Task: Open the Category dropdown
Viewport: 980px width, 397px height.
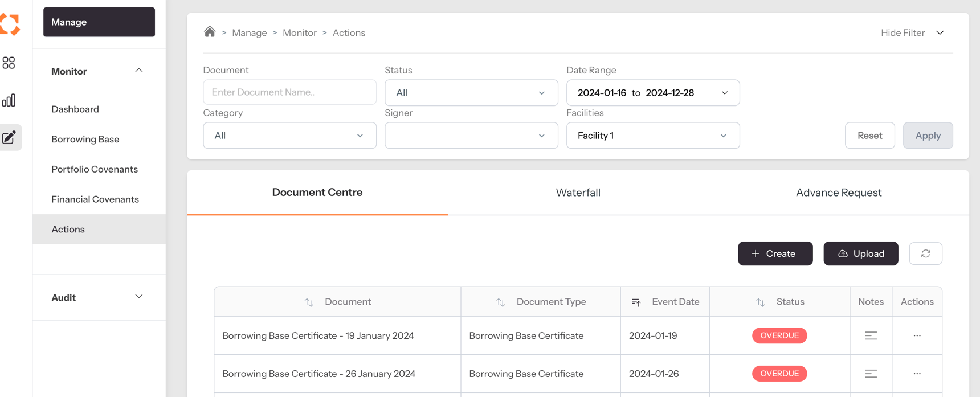Action: pyautogui.click(x=289, y=136)
